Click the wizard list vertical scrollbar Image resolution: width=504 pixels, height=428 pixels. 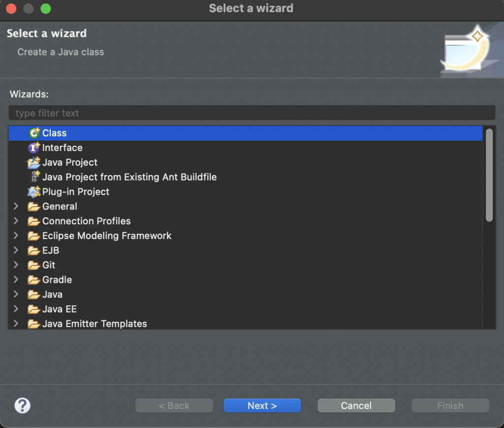pos(489,175)
